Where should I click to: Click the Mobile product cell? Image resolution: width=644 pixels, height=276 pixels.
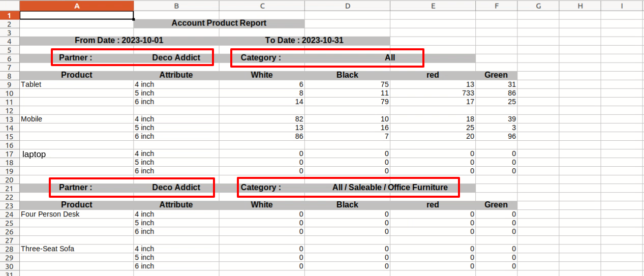77,119
